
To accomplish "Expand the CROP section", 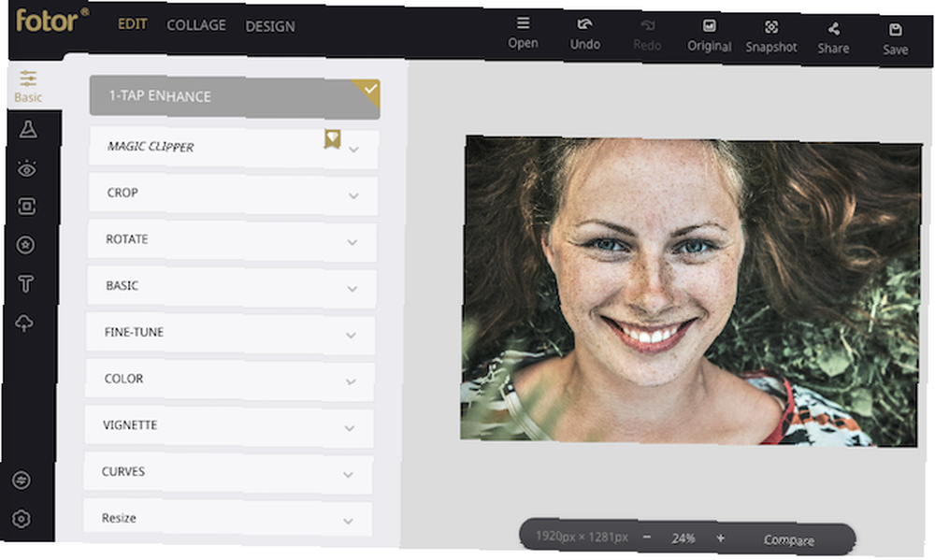I will click(x=233, y=194).
